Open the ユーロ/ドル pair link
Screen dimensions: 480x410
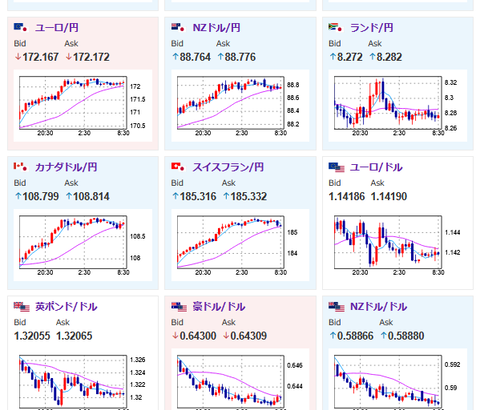pos(376,167)
